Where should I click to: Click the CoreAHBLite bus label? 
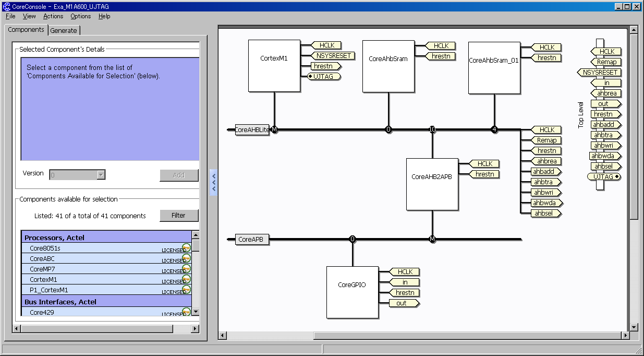click(252, 130)
